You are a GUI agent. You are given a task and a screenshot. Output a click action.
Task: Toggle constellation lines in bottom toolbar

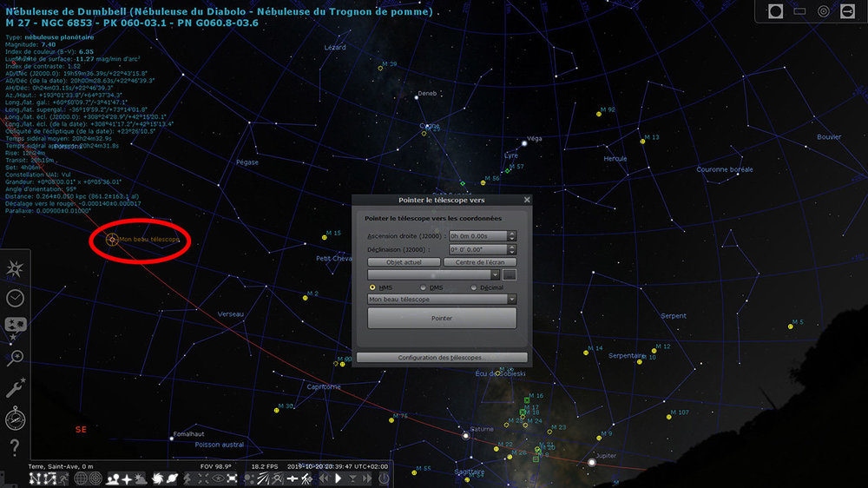[x=35, y=478]
